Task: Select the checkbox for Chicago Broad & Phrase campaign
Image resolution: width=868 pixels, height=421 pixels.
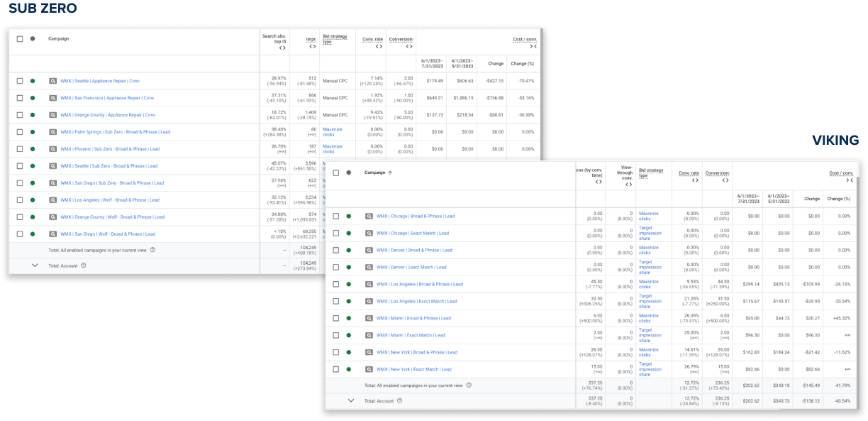Action: pyautogui.click(x=335, y=216)
